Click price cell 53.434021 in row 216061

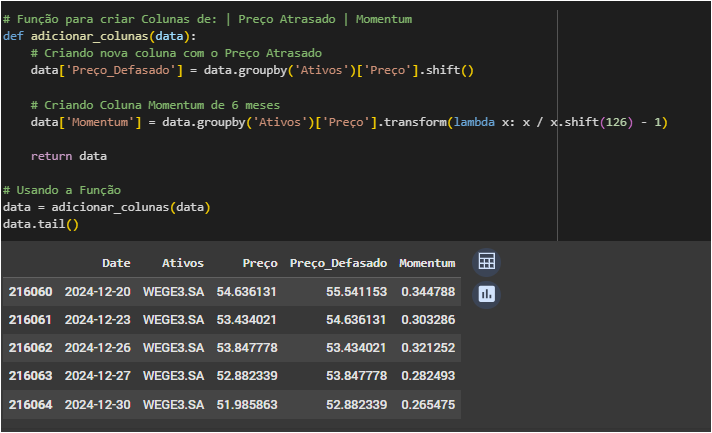(247, 320)
